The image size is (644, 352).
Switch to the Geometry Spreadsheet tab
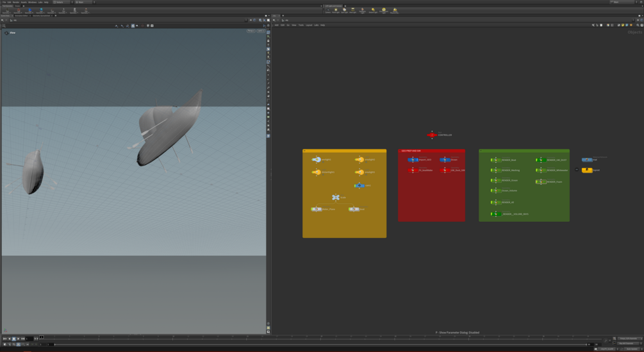(x=41, y=15)
